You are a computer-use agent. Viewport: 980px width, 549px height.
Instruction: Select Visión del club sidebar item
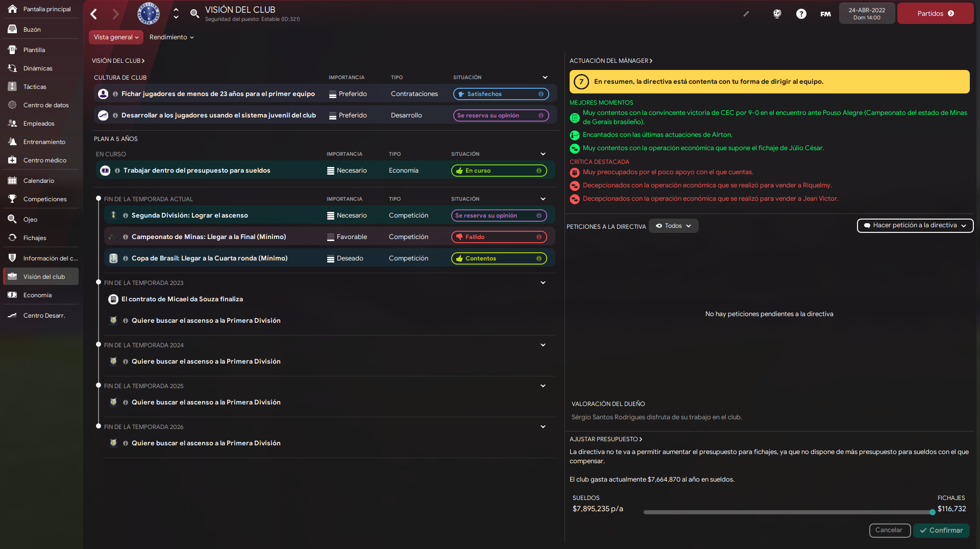pos(41,276)
